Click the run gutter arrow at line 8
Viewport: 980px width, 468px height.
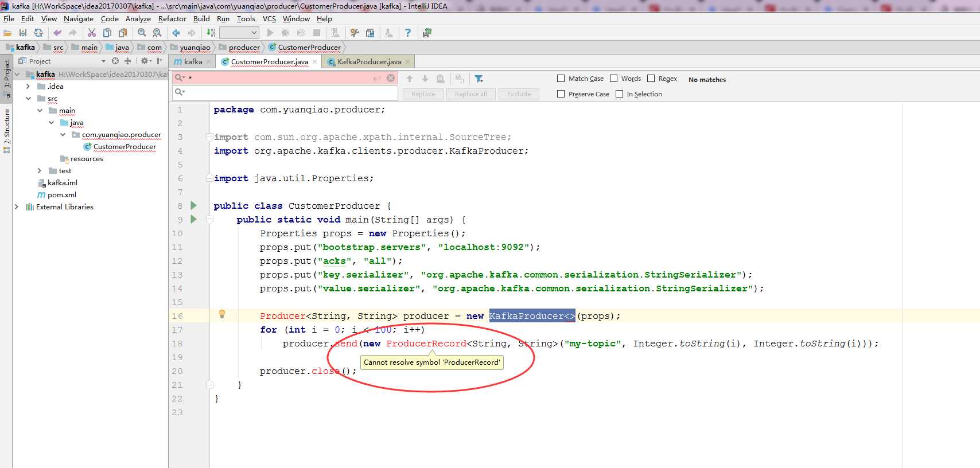(x=194, y=205)
